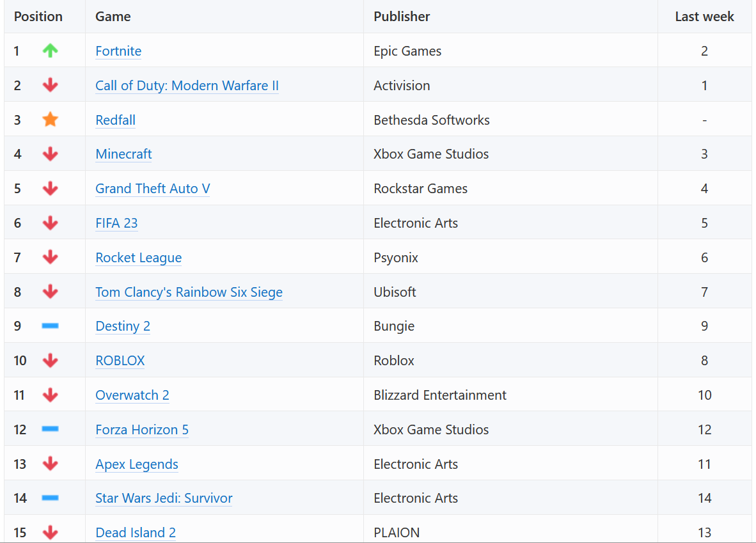This screenshot has height=543, width=756.
Task: Click last week value 11 in Apex Legends row
Action: [x=704, y=464]
